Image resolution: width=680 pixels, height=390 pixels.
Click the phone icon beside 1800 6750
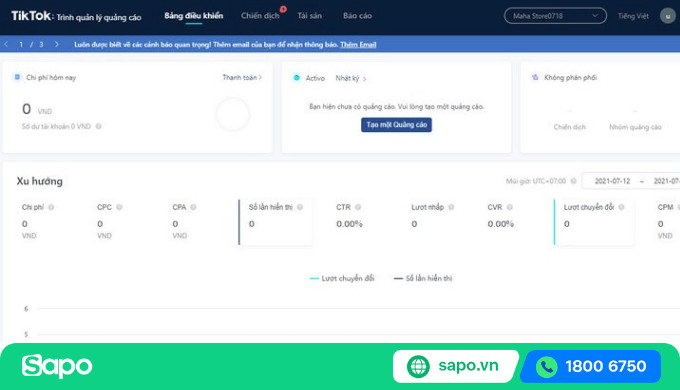(x=546, y=367)
